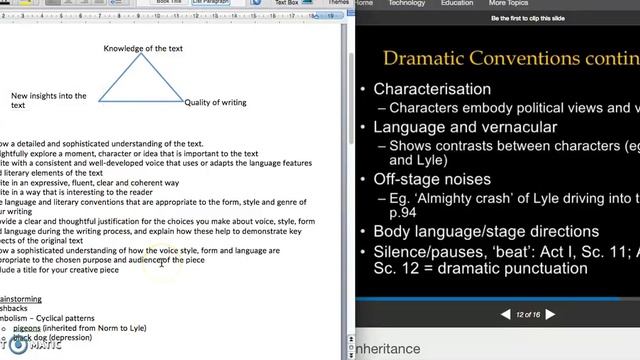
Task: Click the Select Browse Object circle button
Action: pyautogui.click(x=351, y=347)
